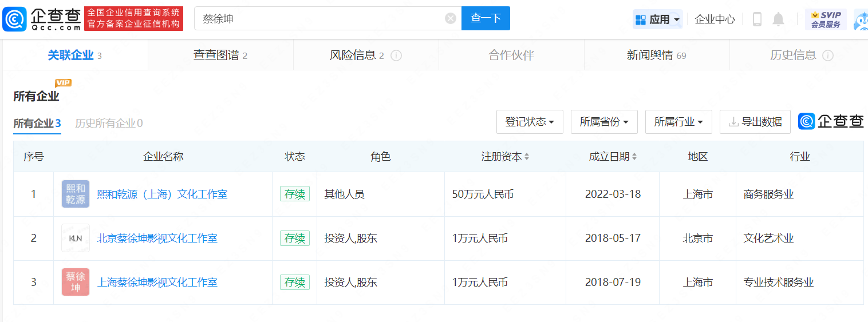Click the 蔡徐坤 red logo of the Shanghai studio
Screen dimensions: 868x322
[x=76, y=282]
